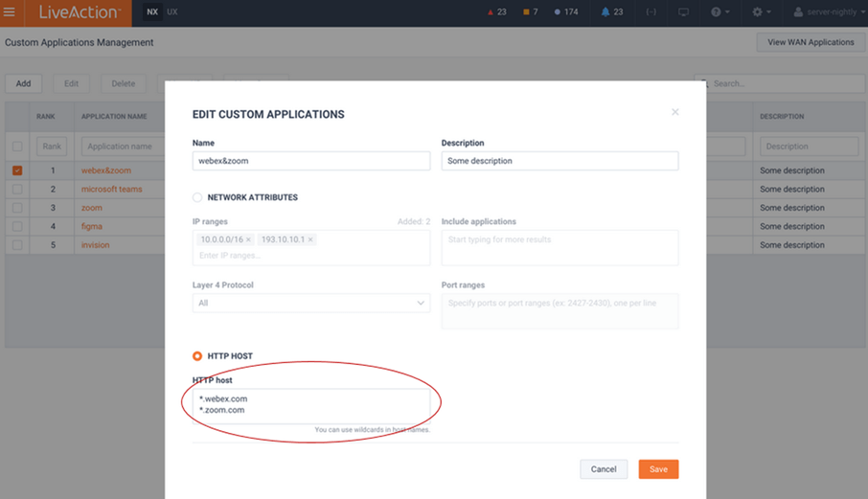The height and width of the screenshot is (499, 868).
Task: Click the Rank filter field
Action: click(x=52, y=146)
